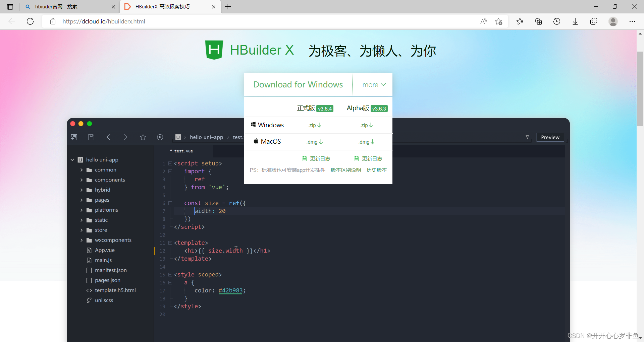The height and width of the screenshot is (342, 644).
Task: Click the browser back arrow
Action: coord(12,21)
